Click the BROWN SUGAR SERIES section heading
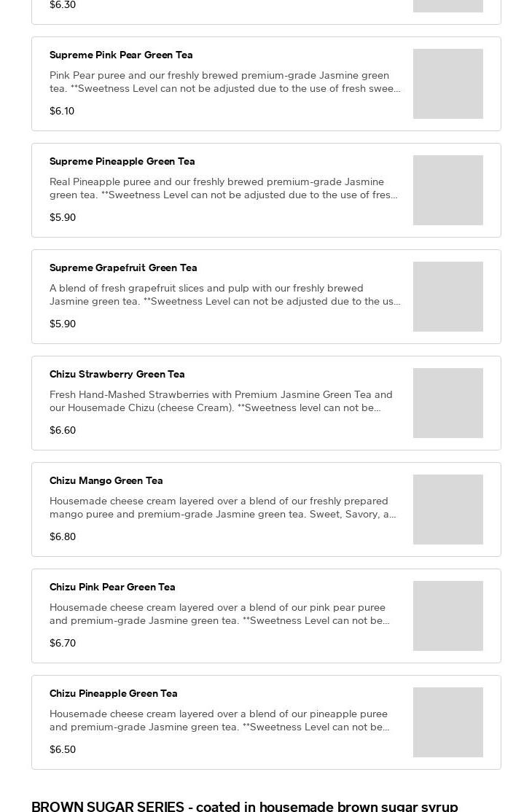 [x=245, y=806]
